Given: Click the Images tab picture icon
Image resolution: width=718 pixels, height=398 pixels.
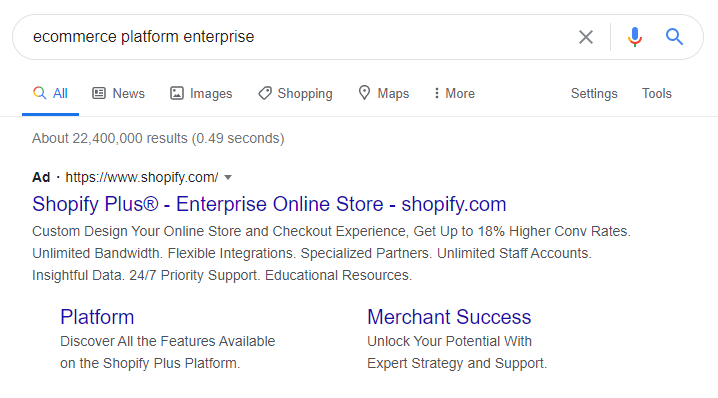Looking at the screenshot, I should pyautogui.click(x=177, y=93).
